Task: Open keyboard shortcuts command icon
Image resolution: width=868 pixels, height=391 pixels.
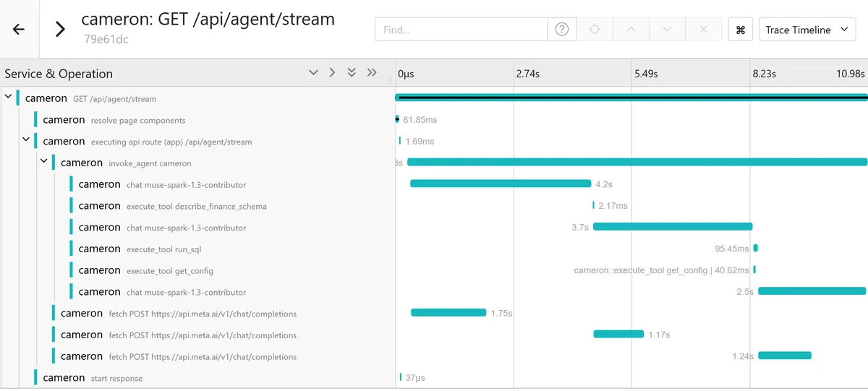Action: (740, 30)
